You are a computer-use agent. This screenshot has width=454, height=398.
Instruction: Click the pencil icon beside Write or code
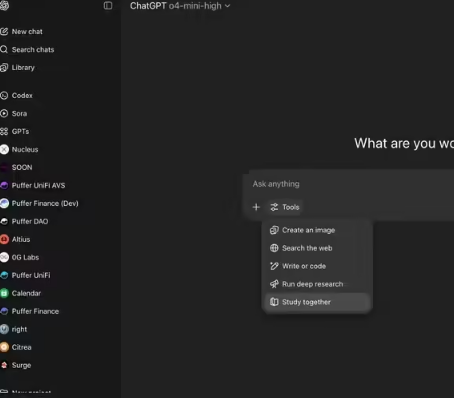[274, 266]
